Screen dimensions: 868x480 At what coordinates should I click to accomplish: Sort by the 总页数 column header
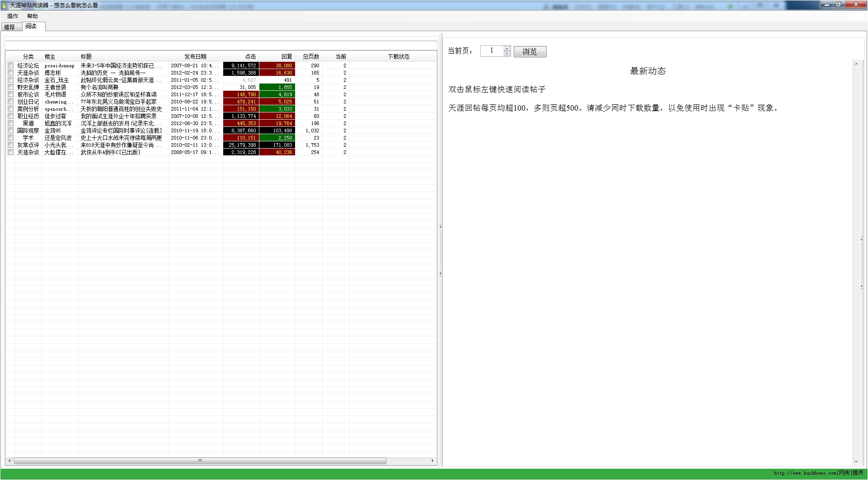click(x=309, y=56)
